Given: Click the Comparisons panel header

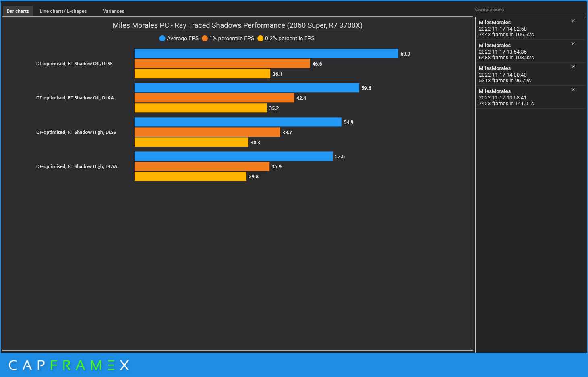Looking at the screenshot, I should [x=489, y=10].
